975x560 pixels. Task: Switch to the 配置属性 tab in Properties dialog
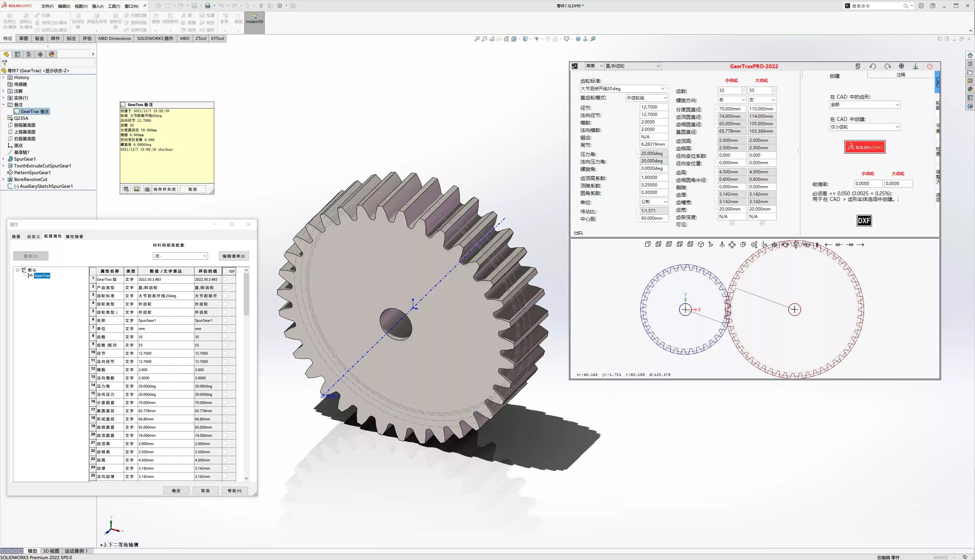[x=53, y=236]
